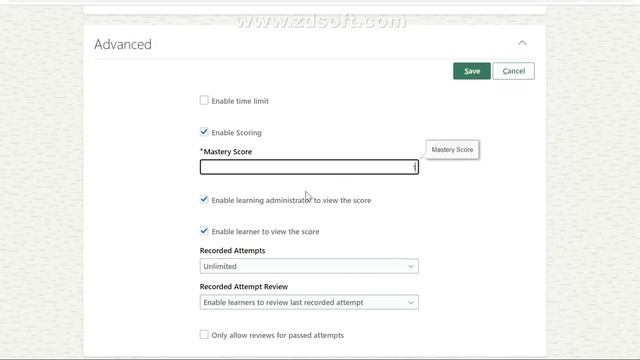
Task: Uncheck the Enable Scoring checkbox
Action: [204, 132]
